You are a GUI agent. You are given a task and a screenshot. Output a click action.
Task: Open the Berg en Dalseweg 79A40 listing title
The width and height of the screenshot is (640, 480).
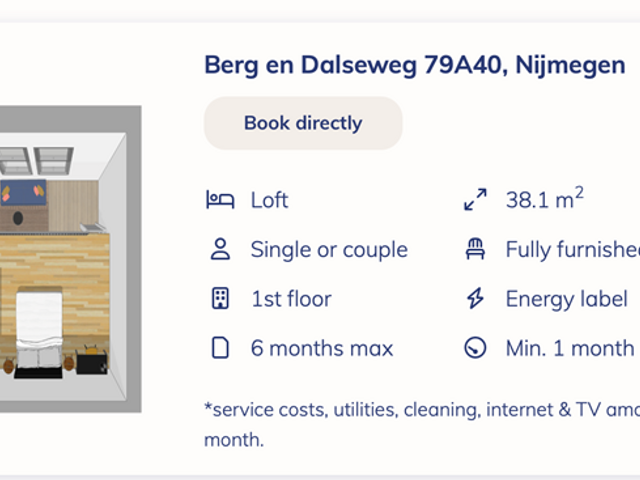point(414,66)
